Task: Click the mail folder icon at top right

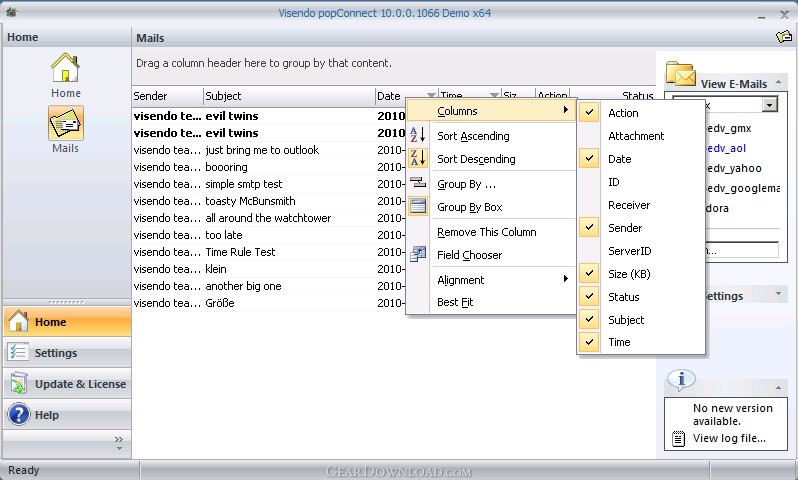Action: [784, 37]
